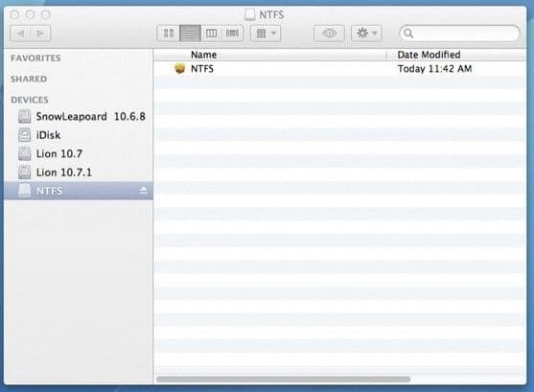The height and width of the screenshot is (392, 534).
Task: Go forward with the right arrow button
Action: pyautogui.click(x=40, y=34)
